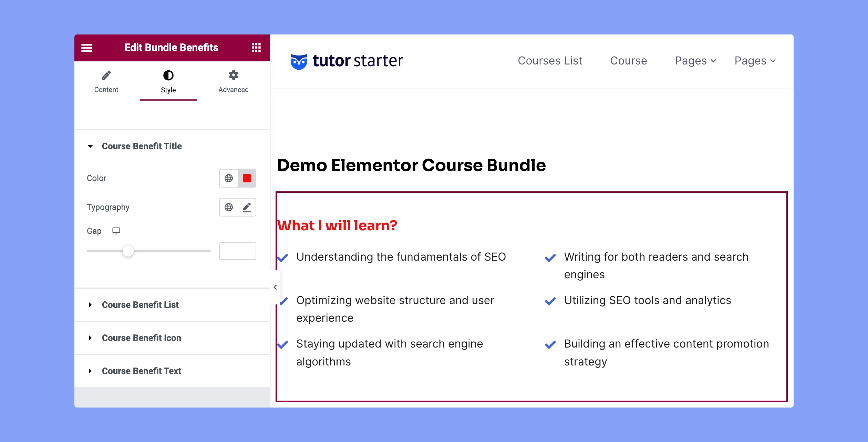The width and height of the screenshot is (868, 442).
Task: Click the pencil edit icon for Typography
Action: [x=246, y=208]
